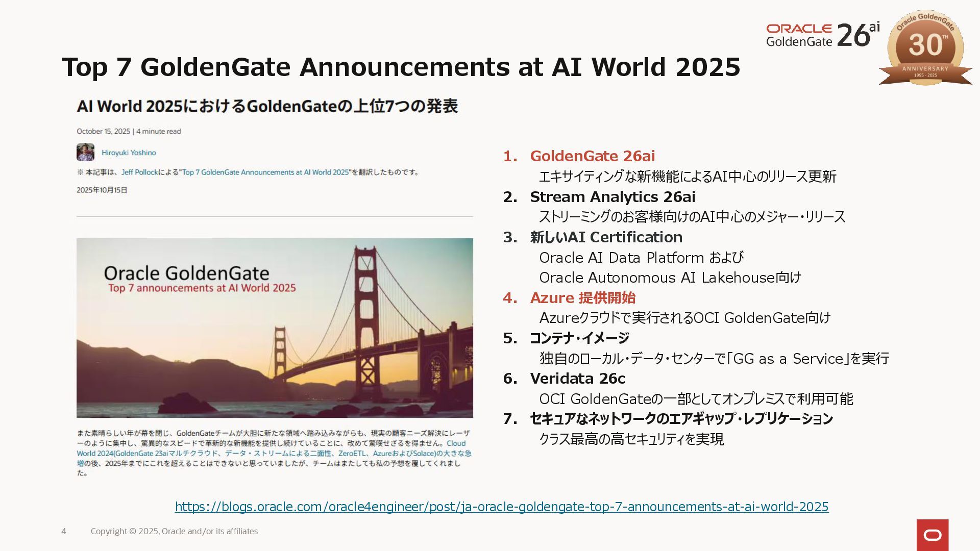
Task: Click the red Oracle logo icon
Action: 932,535
